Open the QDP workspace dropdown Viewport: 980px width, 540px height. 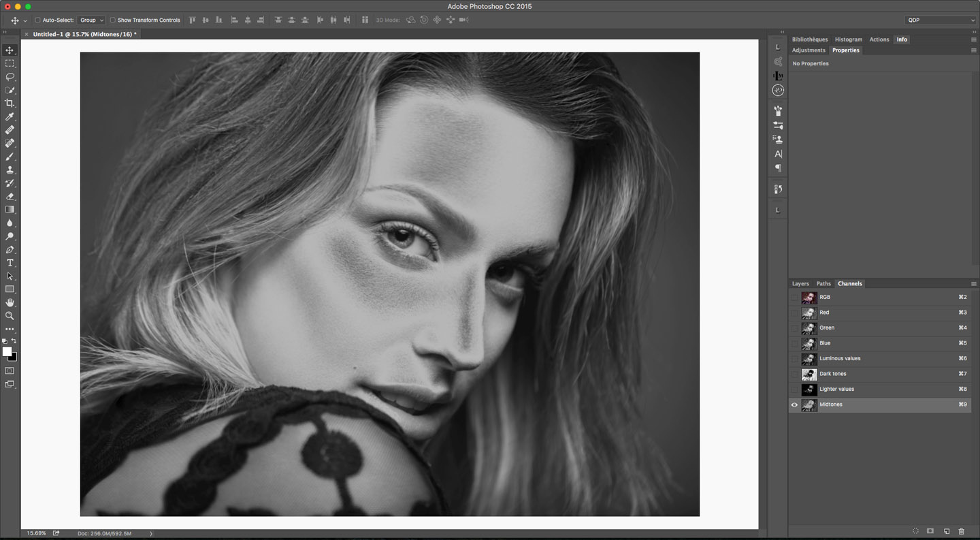[x=941, y=20]
